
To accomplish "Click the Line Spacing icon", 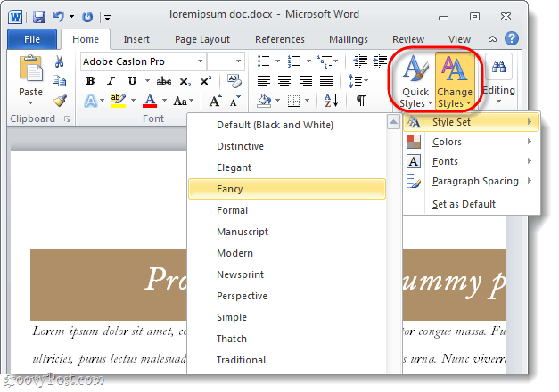I will click(356, 81).
